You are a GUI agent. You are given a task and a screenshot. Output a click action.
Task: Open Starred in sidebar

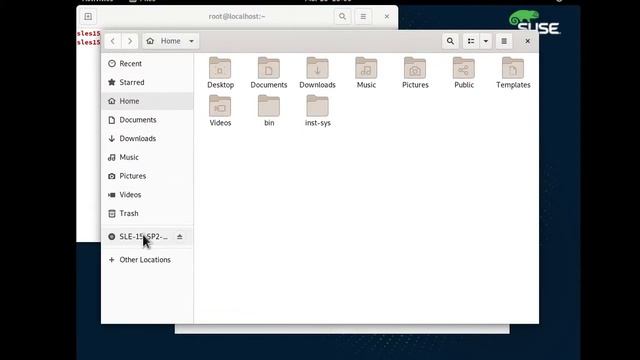pos(147,82)
